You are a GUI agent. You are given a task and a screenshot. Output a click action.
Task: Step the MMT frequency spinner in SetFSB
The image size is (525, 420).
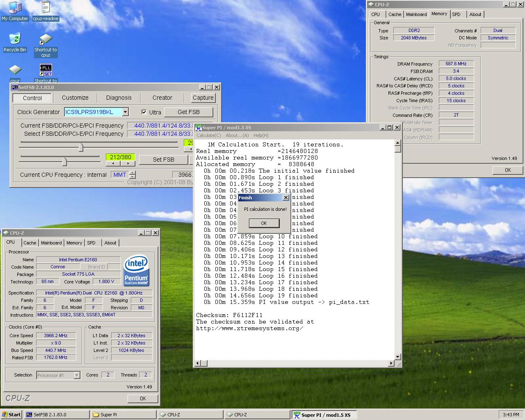pos(132,175)
